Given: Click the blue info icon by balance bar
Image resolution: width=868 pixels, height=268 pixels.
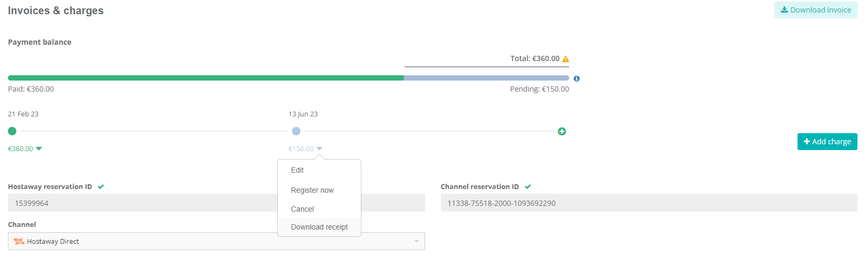Looking at the screenshot, I should click(x=577, y=78).
